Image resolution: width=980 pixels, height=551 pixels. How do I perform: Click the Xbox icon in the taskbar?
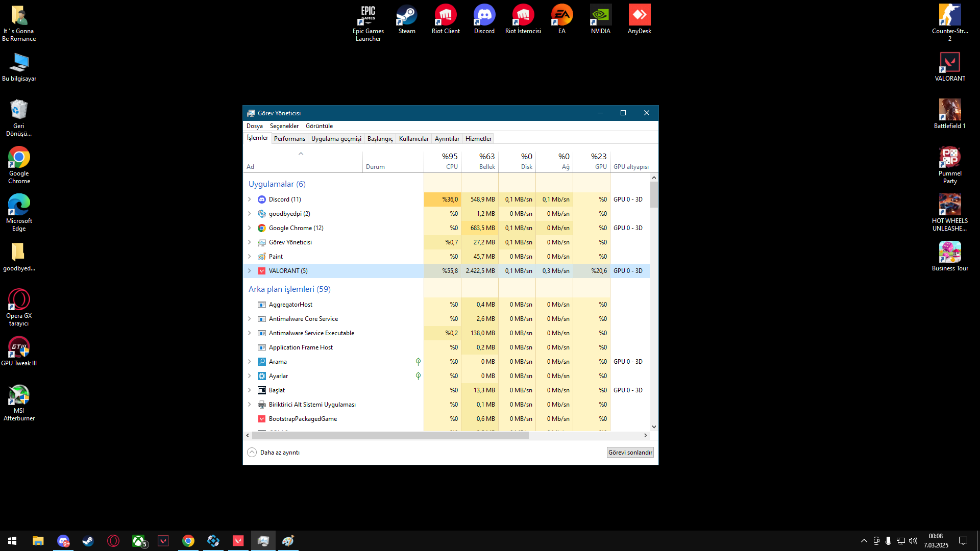click(139, 541)
